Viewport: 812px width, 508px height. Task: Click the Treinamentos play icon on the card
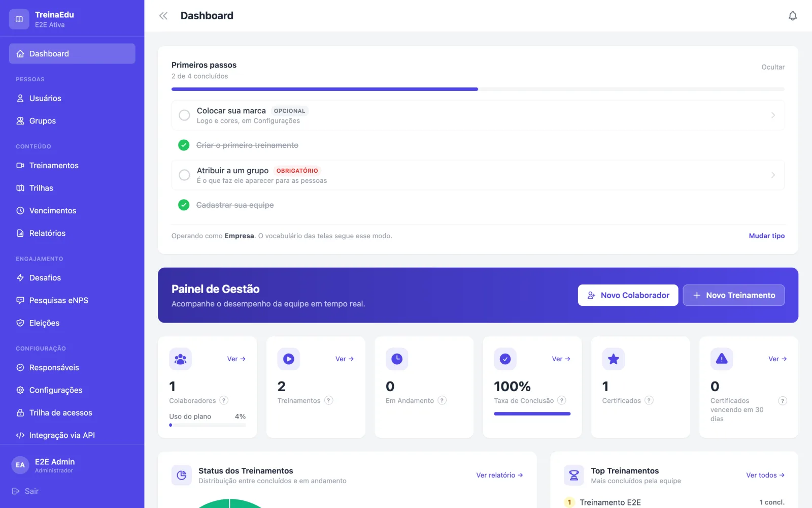[x=289, y=359]
